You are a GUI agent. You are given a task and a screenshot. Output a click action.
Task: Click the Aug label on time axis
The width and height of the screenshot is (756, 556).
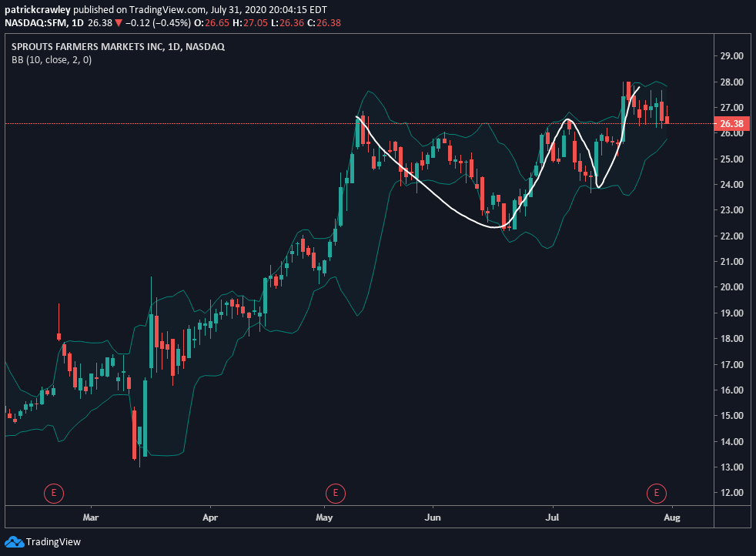coord(671,517)
